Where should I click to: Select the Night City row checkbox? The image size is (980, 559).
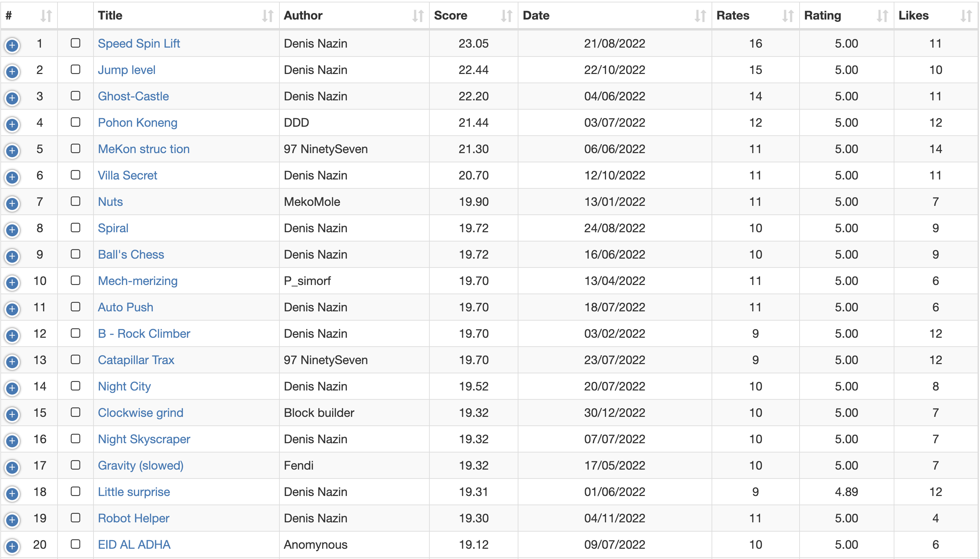coord(76,386)
